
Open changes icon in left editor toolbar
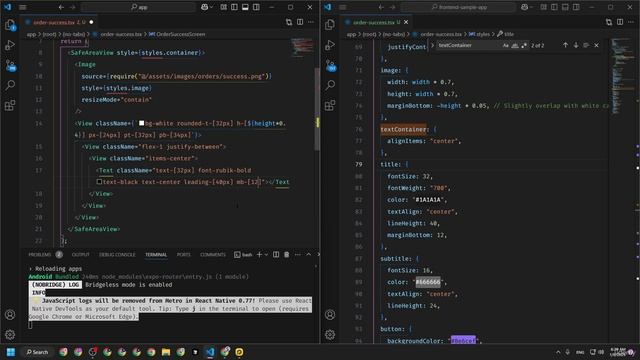point(289,22)
